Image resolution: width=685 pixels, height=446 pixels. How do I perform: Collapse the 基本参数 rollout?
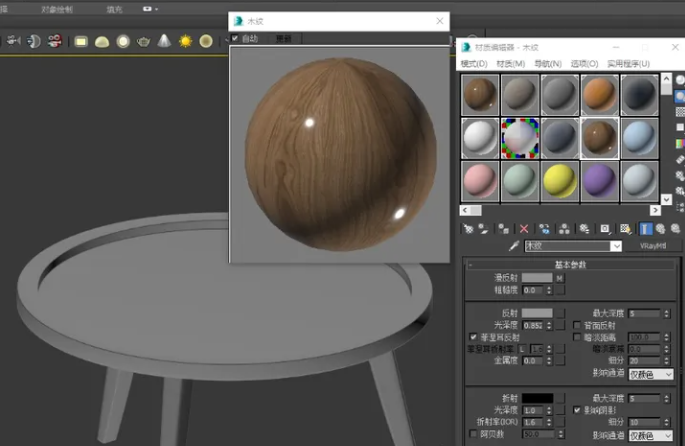570,264
